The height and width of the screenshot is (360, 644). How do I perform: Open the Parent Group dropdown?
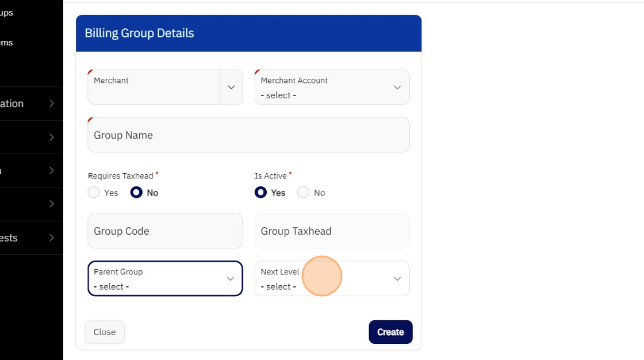165,279
